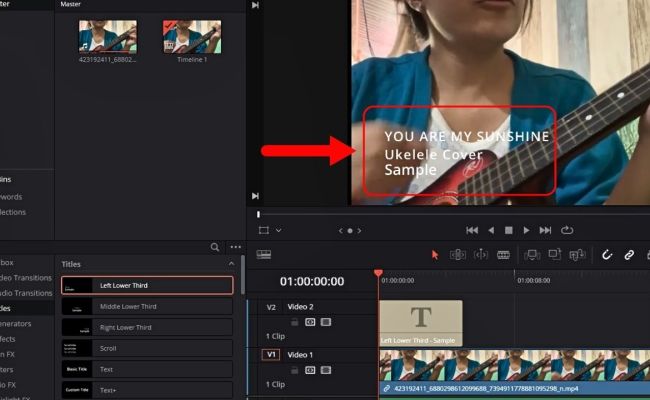Screen dimensions: 650x400
Task: Go to the next keyframe arrow
Action: pos(359,231)
